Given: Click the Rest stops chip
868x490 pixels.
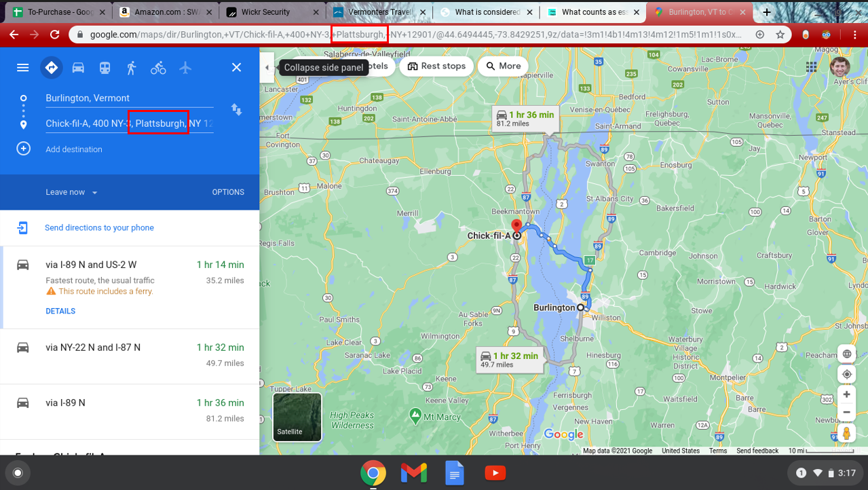Looking at the screenshot, I should [x=436, y=66].
